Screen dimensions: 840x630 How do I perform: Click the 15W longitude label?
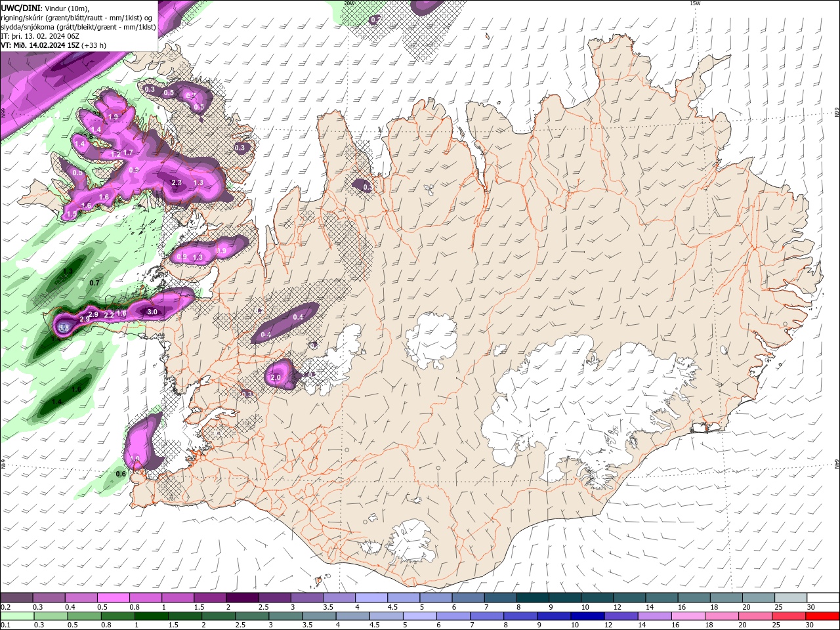695,3
